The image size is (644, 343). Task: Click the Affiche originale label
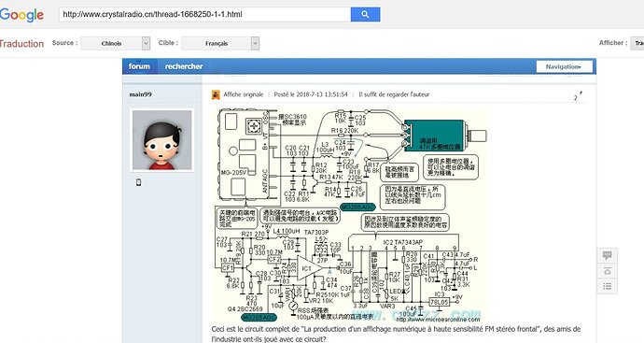[x=244, y=94]
